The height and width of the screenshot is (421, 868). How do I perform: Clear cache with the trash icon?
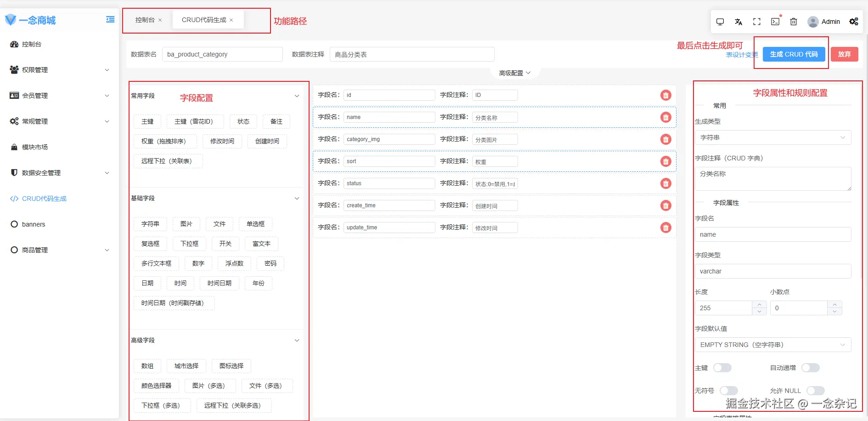pos(794,22)
